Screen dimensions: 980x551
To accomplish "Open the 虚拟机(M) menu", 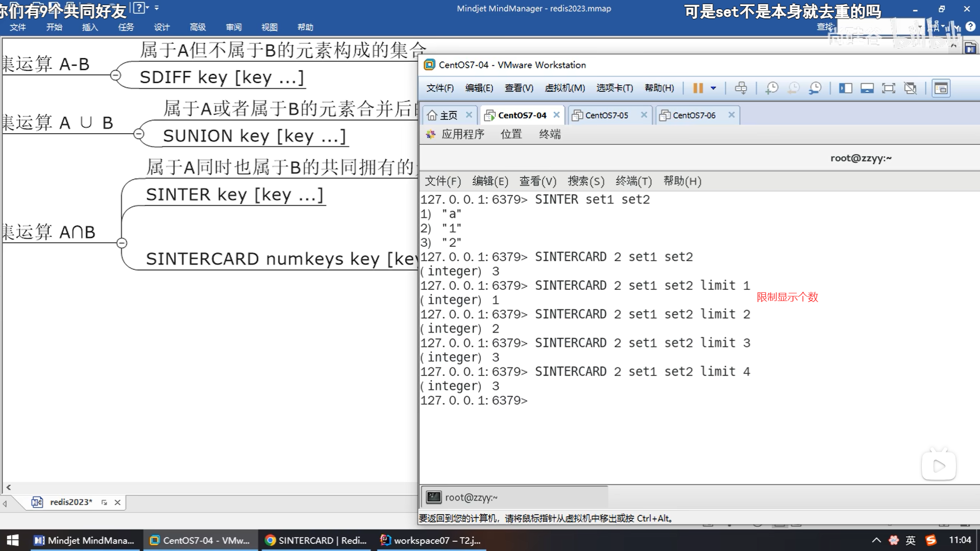I will point(565,88).
